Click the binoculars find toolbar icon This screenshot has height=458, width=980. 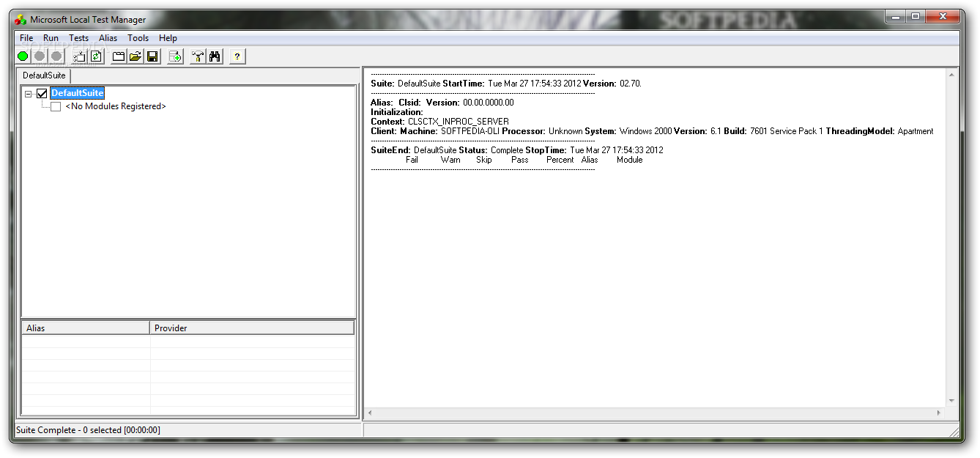(215, 56)
